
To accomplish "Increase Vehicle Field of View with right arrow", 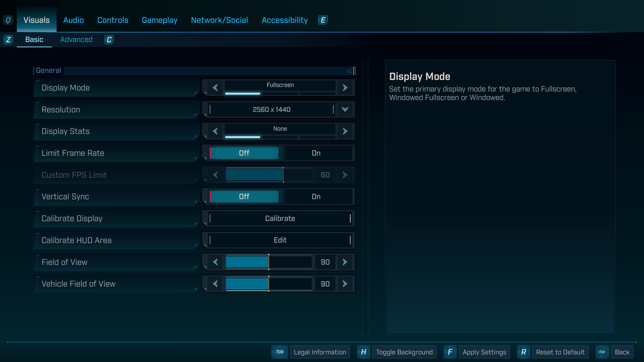I will point(345,284).
